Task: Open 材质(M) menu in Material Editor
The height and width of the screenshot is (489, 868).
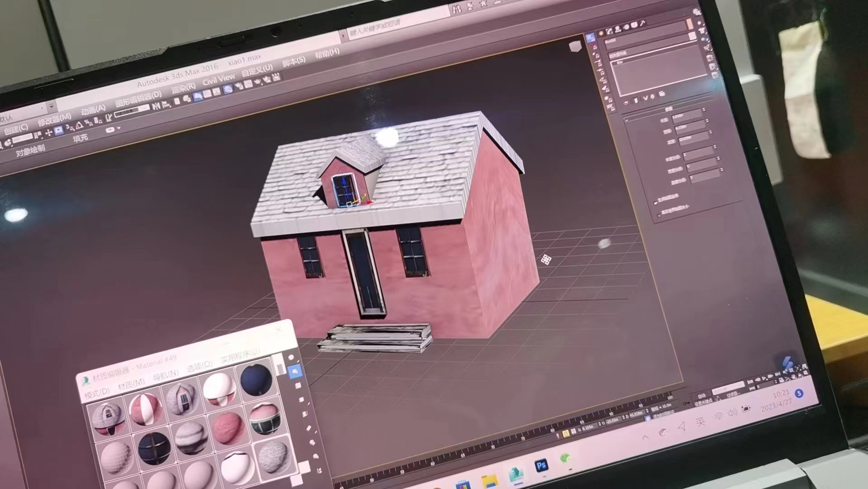Action: tap(132, 384)
